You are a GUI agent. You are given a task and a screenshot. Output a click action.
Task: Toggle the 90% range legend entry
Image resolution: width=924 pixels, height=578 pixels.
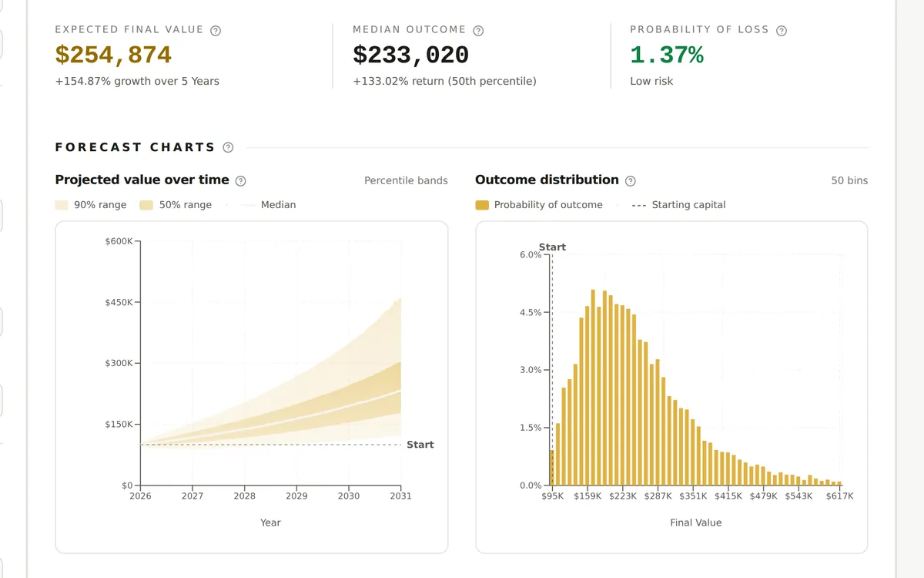pyautogui.click(x=91, y=205)
